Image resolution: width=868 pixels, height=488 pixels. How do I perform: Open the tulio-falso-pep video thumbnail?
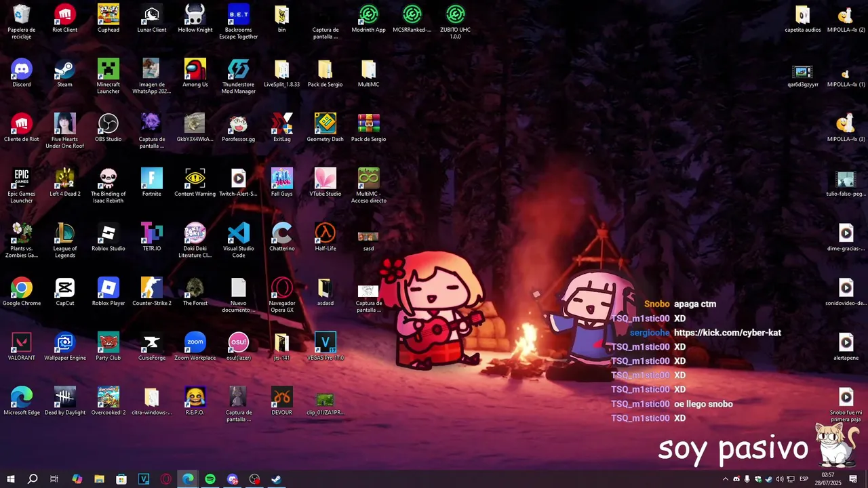pyautogui.click(x=846, y=183)
